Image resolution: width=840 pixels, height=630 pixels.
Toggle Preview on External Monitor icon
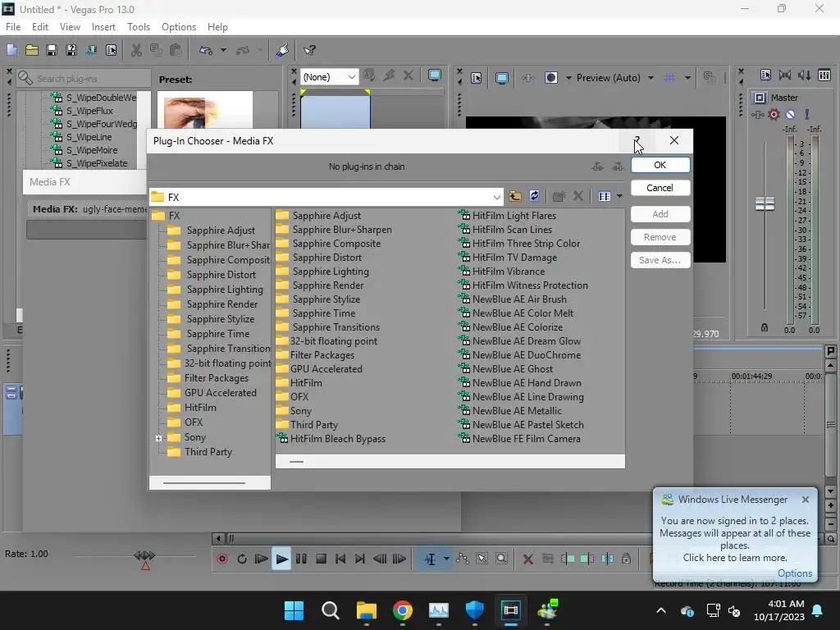coord(502,78)
